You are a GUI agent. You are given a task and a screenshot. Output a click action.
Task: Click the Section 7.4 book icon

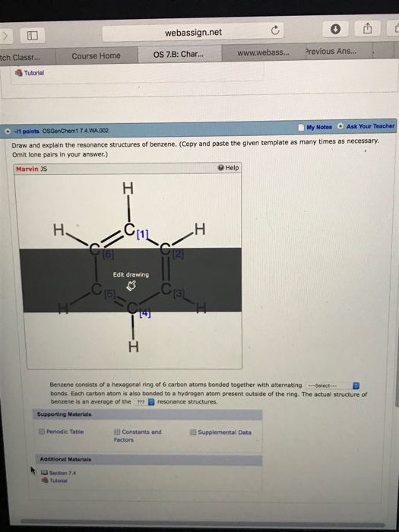[x=44, y=473]
